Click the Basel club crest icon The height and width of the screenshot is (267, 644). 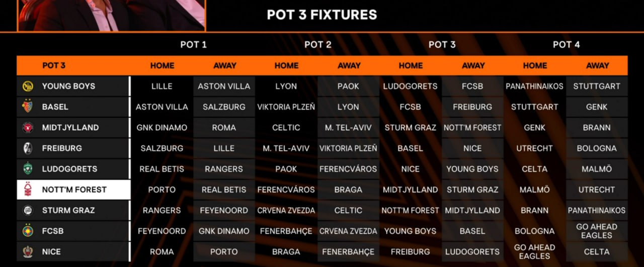click(x=28, y=107)
